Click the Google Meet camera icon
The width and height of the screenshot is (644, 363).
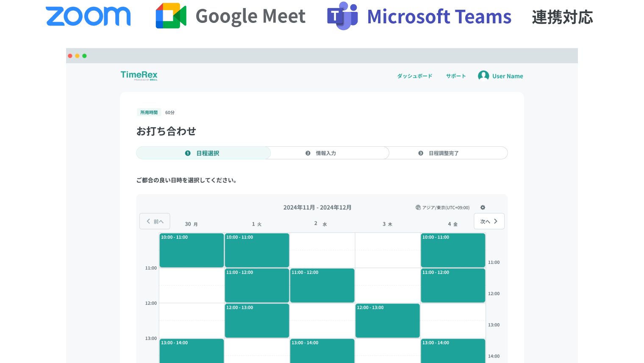coord(171,16)
